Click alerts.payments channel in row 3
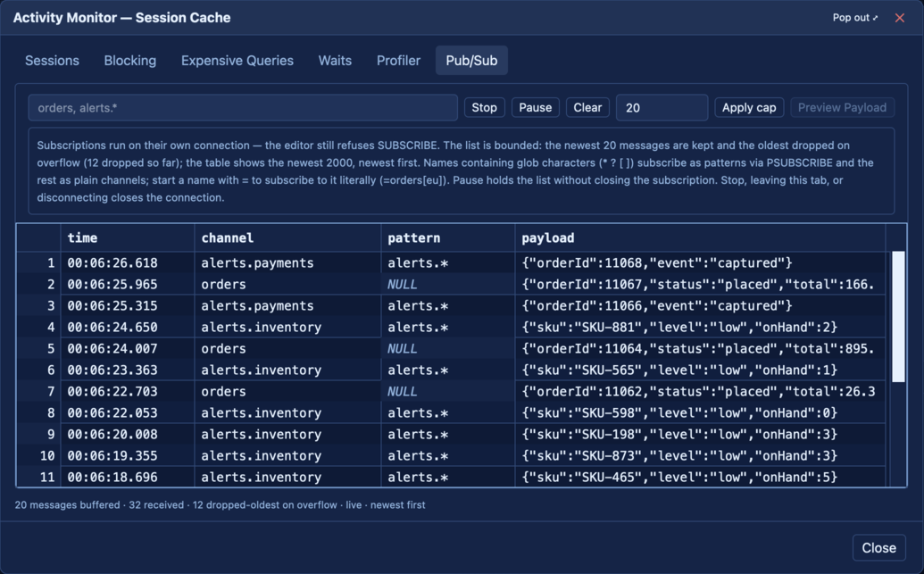 [x=287, y=306]
